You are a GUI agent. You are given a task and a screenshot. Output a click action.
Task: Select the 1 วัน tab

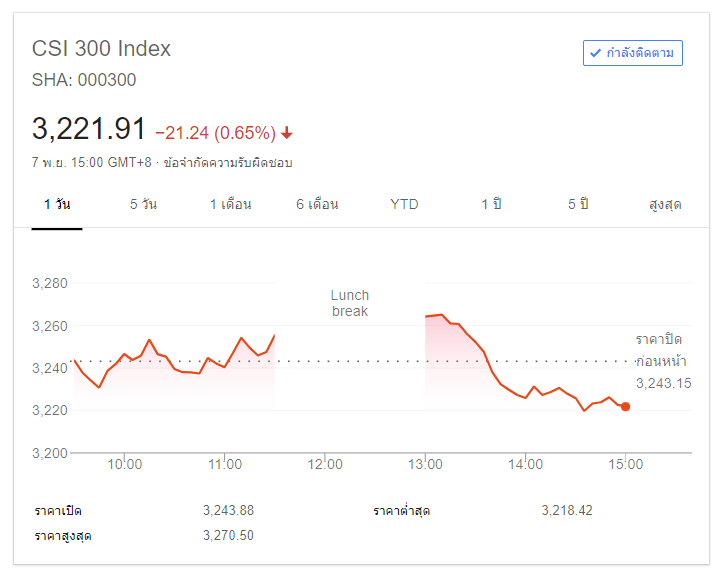pyautogui.click(x=57, y=204)
